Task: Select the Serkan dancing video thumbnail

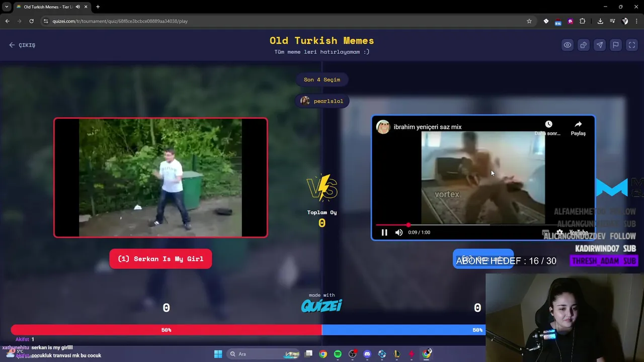Action: click(x=160, y=177)
